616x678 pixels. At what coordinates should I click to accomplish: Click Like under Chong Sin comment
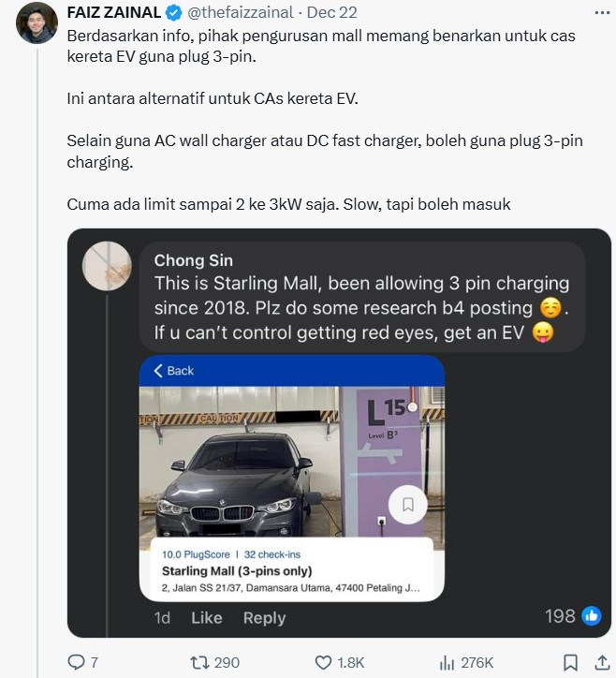coord(206,617)
